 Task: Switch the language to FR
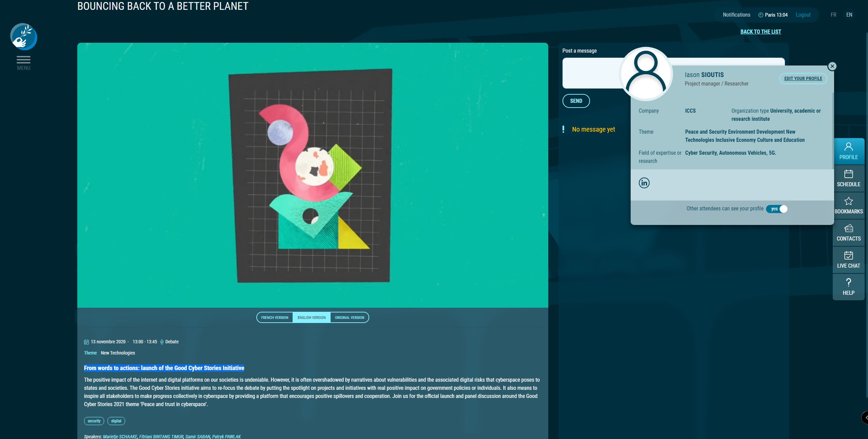833,15
